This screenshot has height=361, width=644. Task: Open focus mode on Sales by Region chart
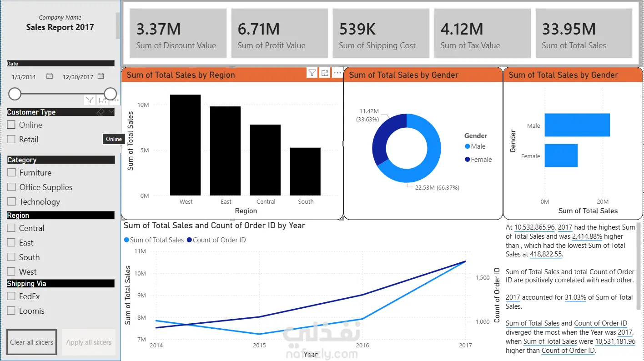coord(325,73)
